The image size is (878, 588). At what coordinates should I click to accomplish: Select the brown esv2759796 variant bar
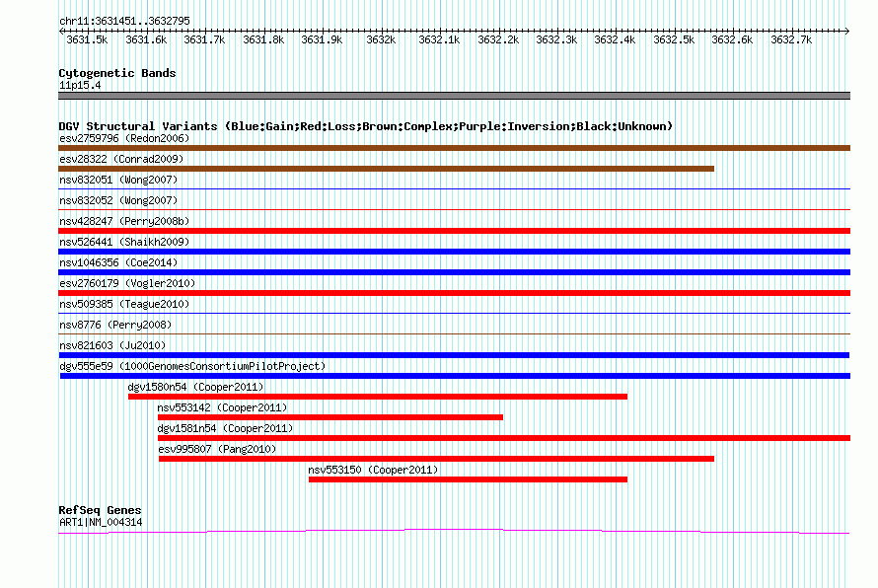pyautogui.click(x=454, y=148)
